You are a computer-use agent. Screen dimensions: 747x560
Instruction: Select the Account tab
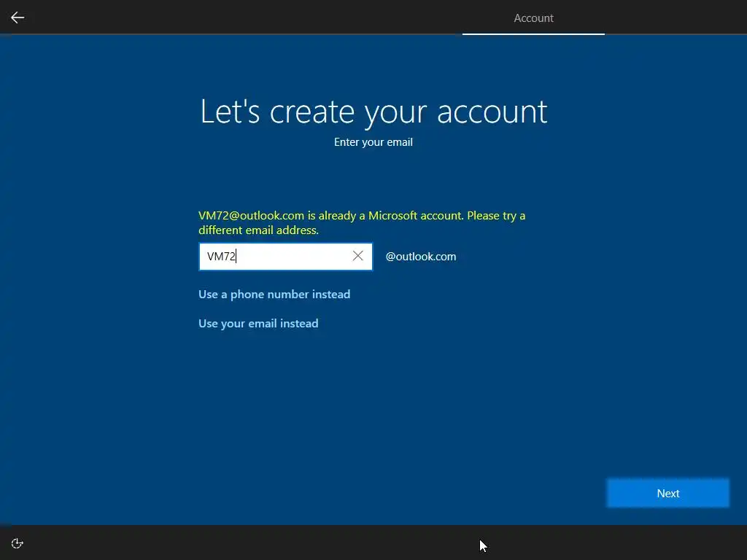click(x=533, y=18)
